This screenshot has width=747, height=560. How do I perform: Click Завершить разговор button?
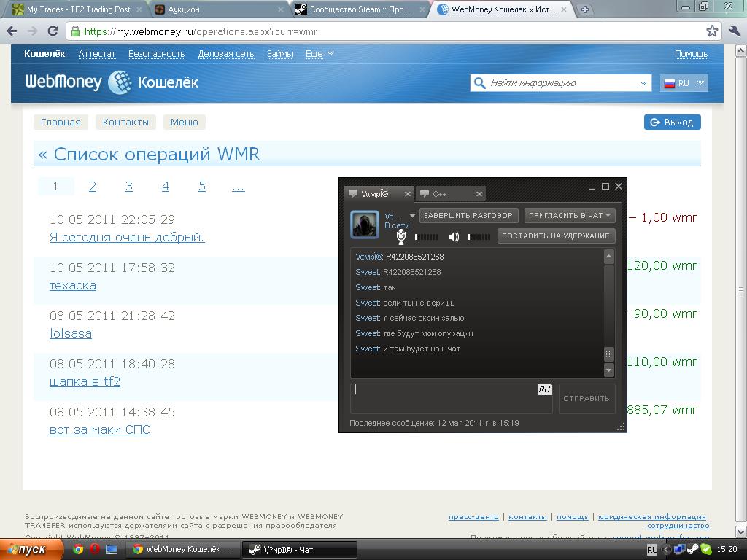tap(468, 215)
